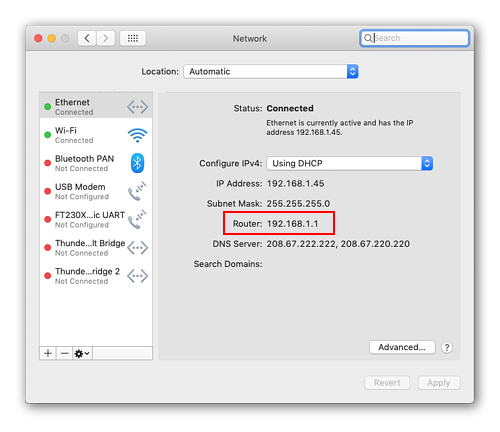The width and height of the screenshot is (500, 432).
Task: Close the Network window with red button
Action: [x=38, y=38]
